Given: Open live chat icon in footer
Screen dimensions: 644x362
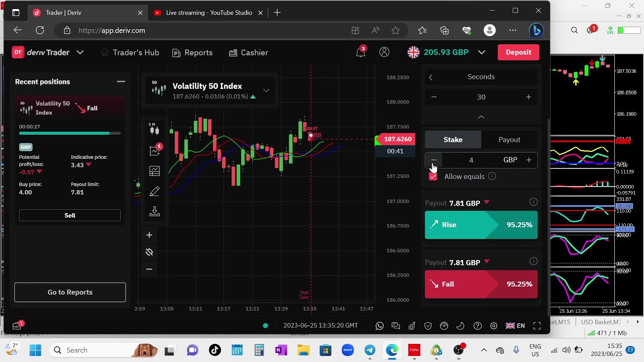Looking at the screenshot, I should [x=395, y=326].
